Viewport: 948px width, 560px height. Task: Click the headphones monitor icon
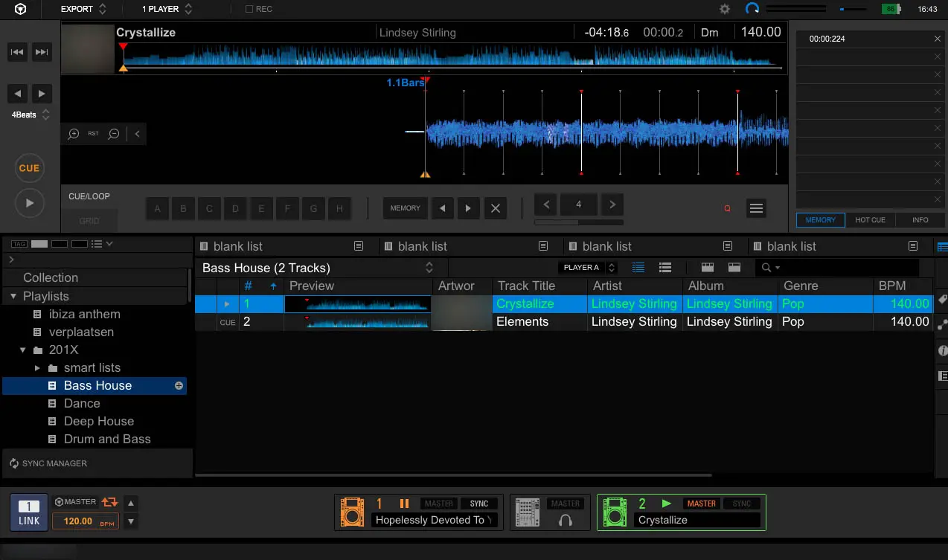(565, 521)
